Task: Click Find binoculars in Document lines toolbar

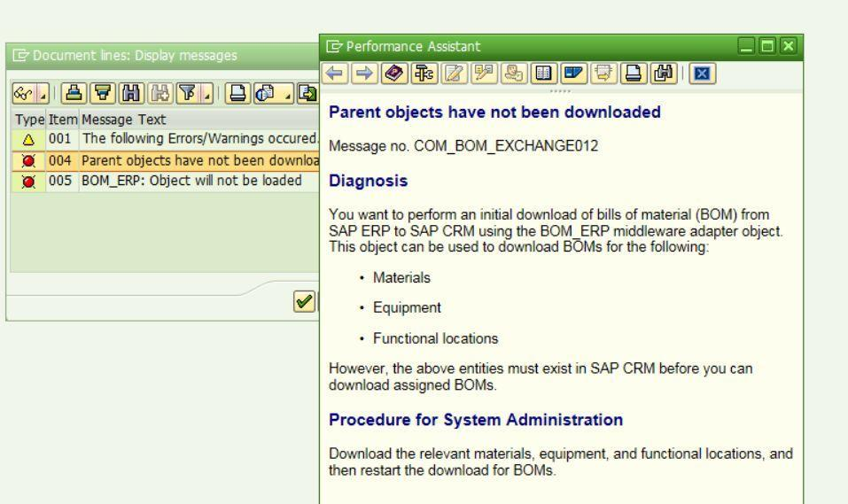Action: click(x=131, y=94)
